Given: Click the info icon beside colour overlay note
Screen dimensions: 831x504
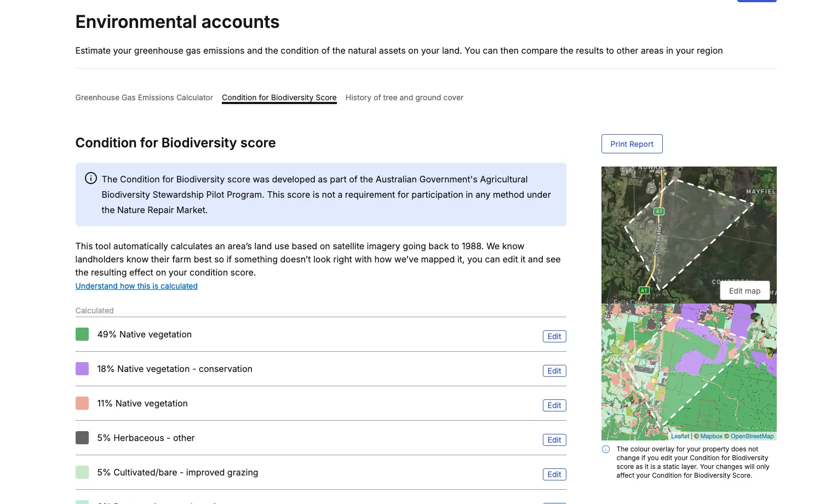Looking at the screenshot, I should 606,449.
